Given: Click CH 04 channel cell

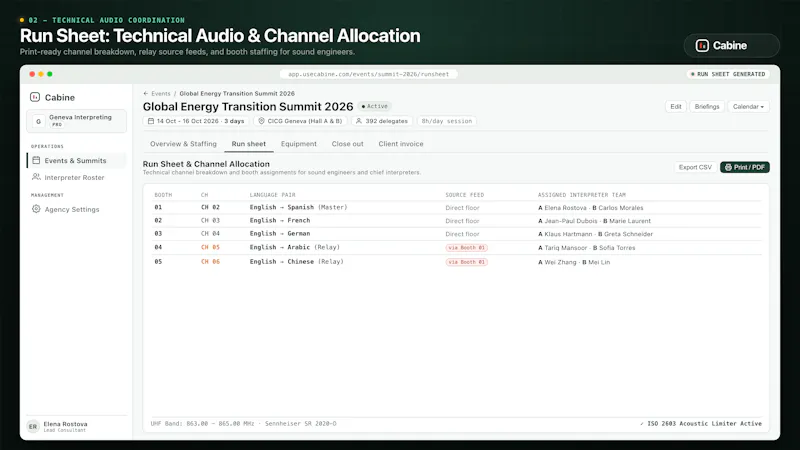Looking at the screenshot, I should (x=210, y=233).
